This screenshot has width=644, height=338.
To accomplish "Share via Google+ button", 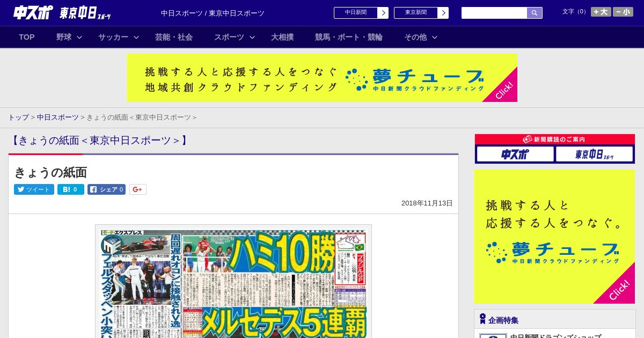I will tap(138, 189).
